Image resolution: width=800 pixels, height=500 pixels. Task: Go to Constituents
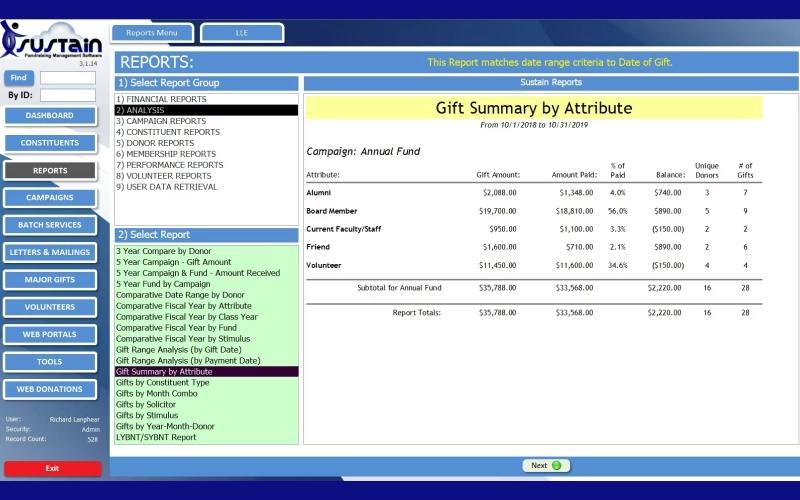50,143
